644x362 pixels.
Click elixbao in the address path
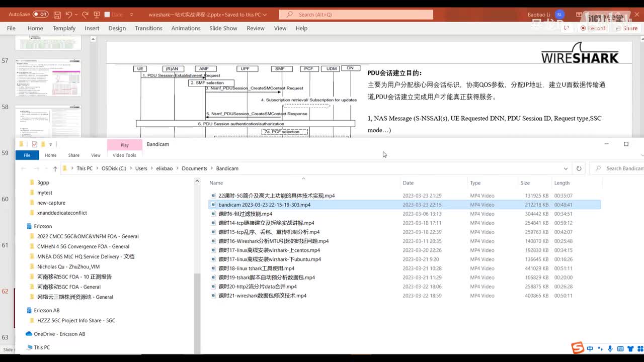(164, 168)
